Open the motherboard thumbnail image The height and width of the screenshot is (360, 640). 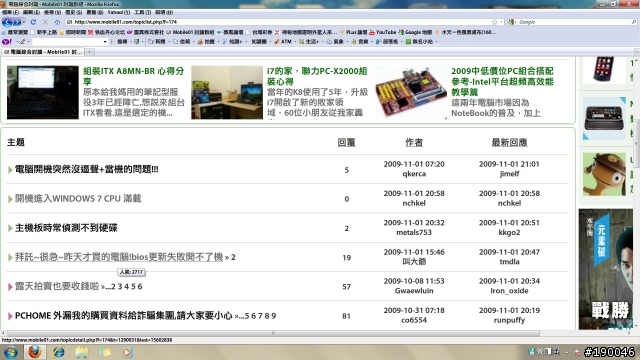[411, 93]
